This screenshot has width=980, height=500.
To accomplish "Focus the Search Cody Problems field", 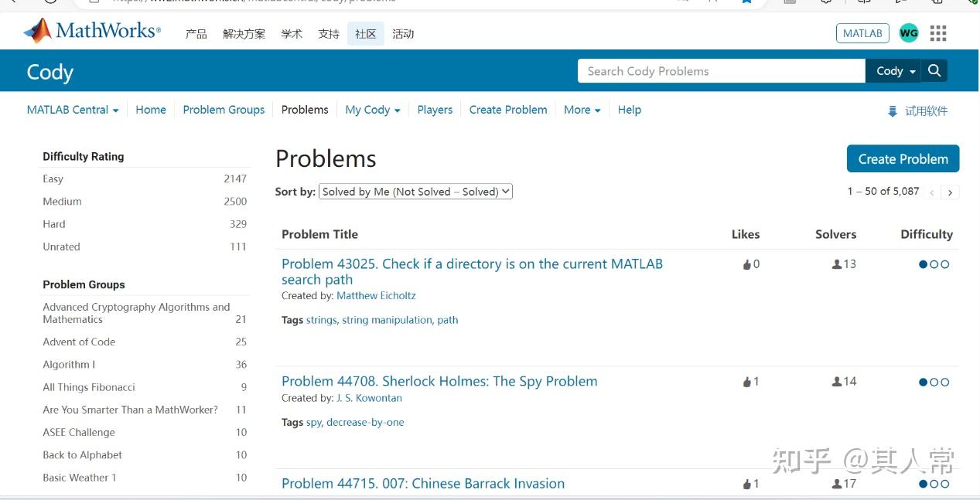I will (721, 71).
